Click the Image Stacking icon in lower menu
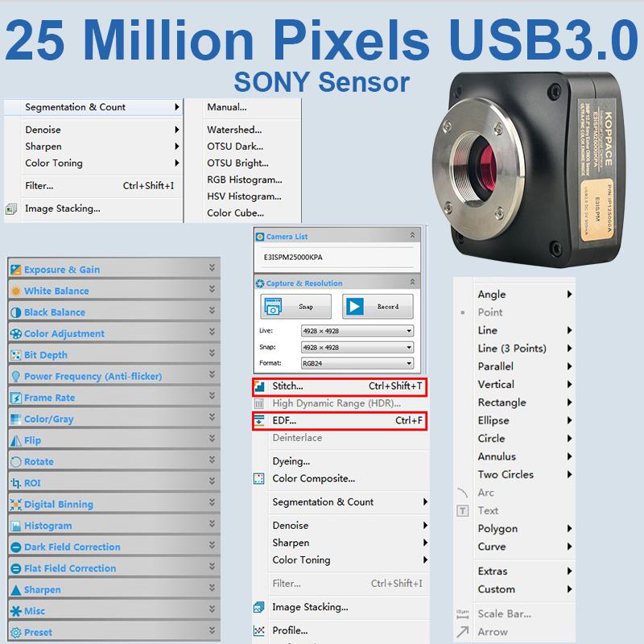This screenshot has width=644, height=644. 259,607
